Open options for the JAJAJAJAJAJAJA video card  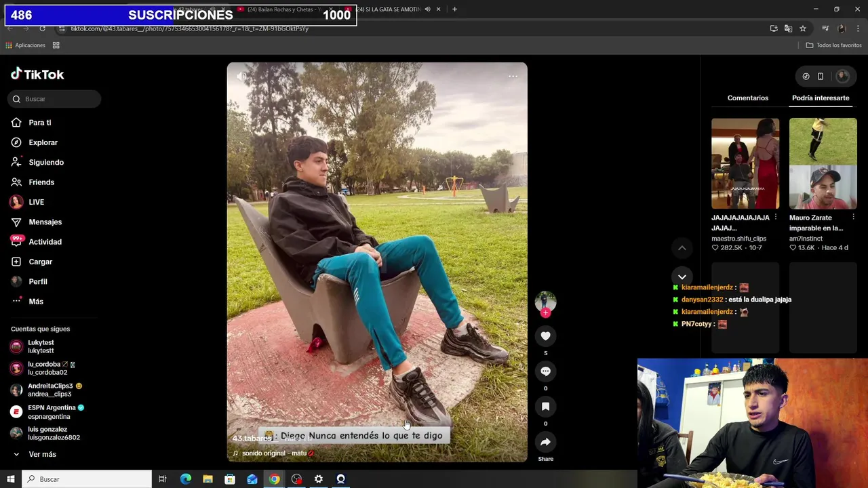coord(776,218)
